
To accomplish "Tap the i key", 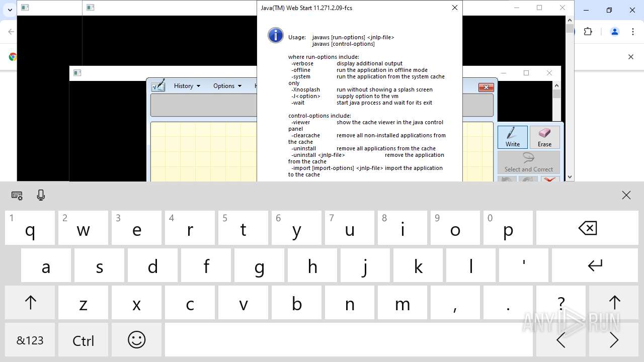I will point(403,228).
